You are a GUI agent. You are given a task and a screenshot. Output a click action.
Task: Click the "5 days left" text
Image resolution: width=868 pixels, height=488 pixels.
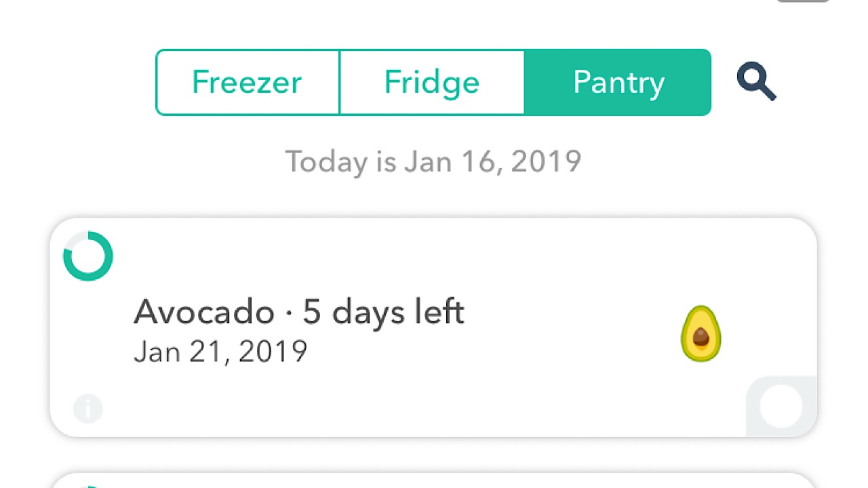click(x=383, y=312)
